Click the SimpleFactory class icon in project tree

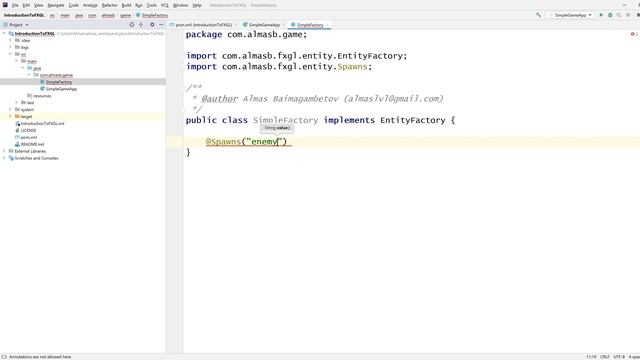click(42, 82)
